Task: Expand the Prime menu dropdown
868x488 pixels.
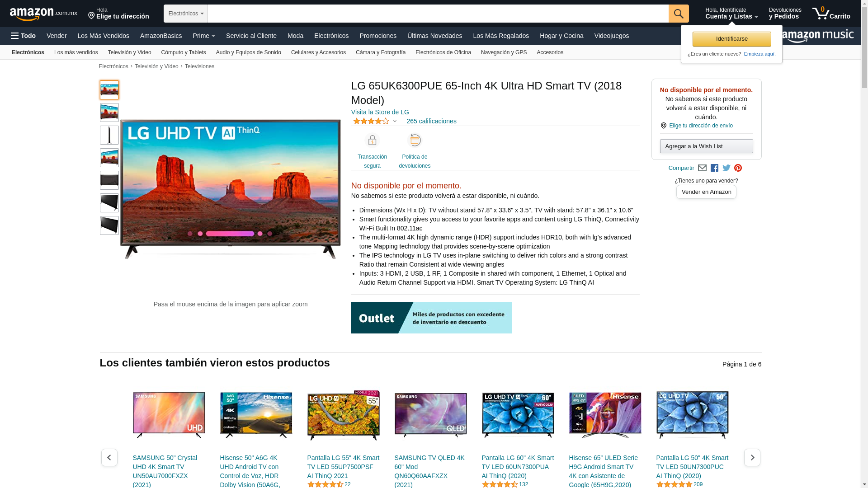Action: click(x=204, y=36)
